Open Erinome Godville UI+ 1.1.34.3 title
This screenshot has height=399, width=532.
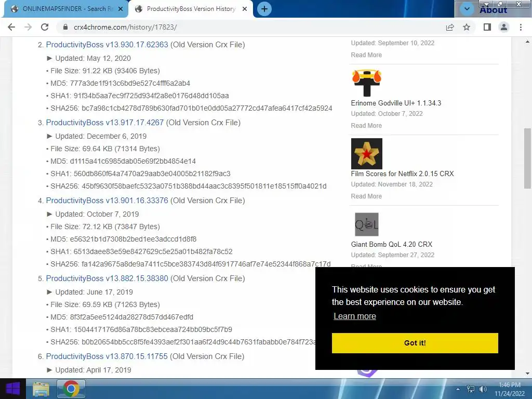tap(396, 103)
